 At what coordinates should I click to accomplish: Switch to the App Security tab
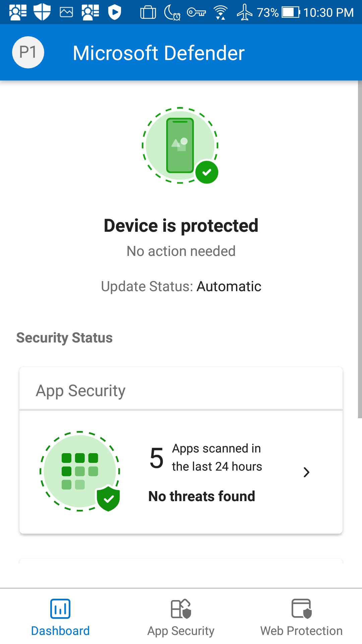coord(181,618)
